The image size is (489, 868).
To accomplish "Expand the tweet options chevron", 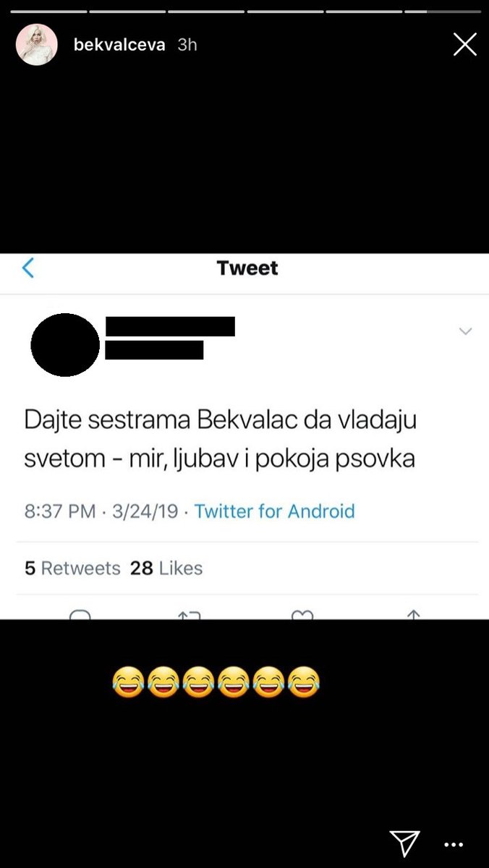I will (466, 331).
